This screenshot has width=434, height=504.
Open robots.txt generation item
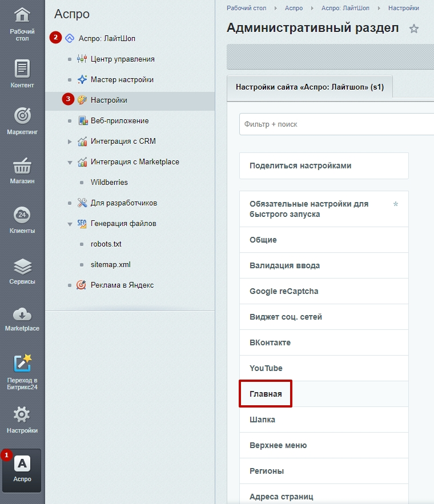tap(106, 244)
